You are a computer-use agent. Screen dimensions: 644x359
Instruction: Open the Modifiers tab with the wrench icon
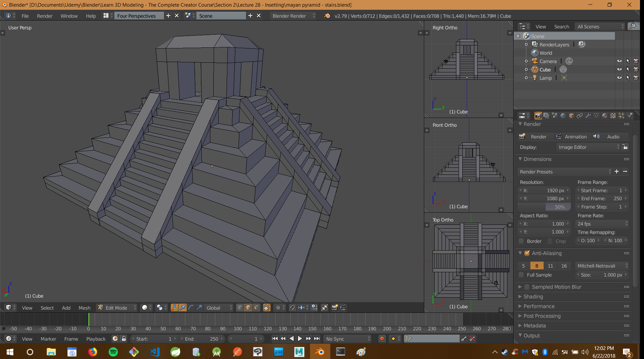click(588, 115)
